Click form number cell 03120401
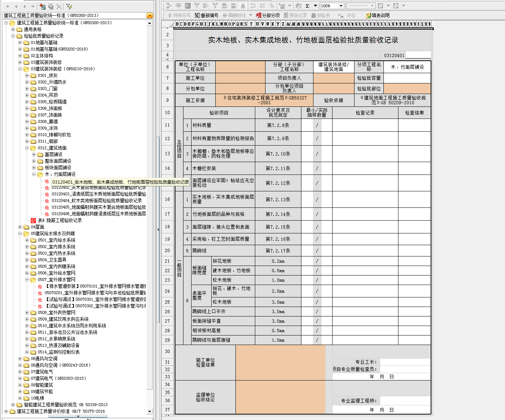 click(x=394, y=55)
